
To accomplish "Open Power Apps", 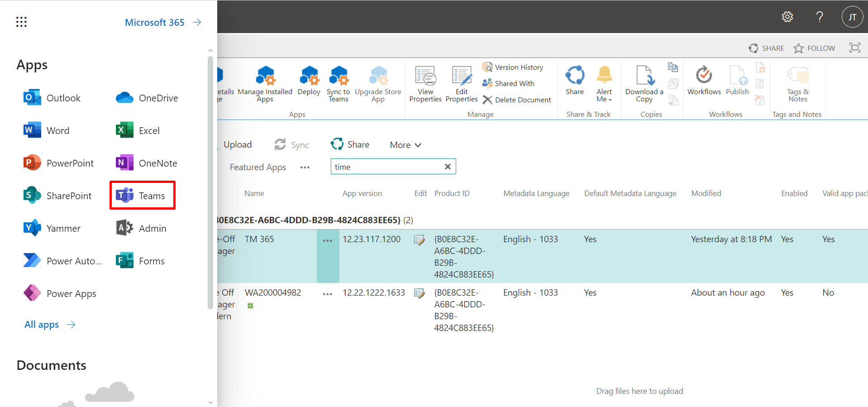I will (60, 293).
